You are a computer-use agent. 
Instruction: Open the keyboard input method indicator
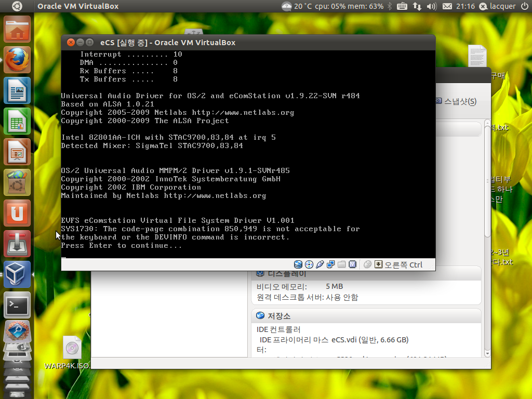(x=402, y=6)
